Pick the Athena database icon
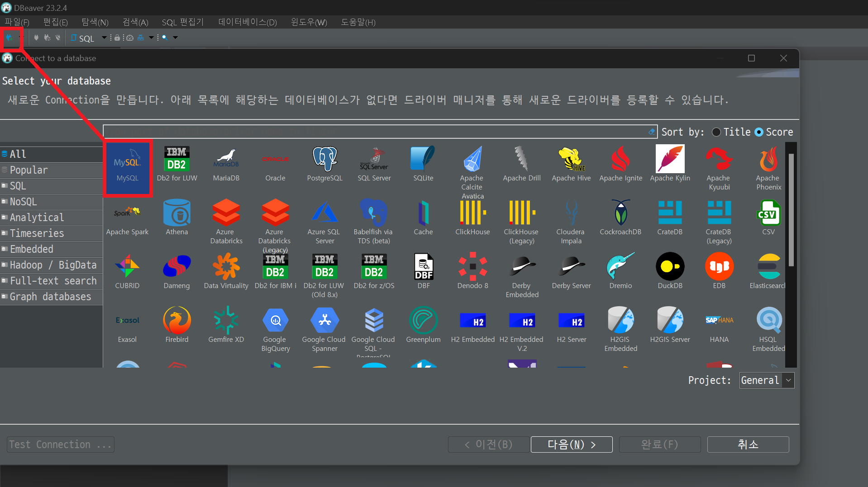Screen dimensions: 868x487 (x=177, y=217)
